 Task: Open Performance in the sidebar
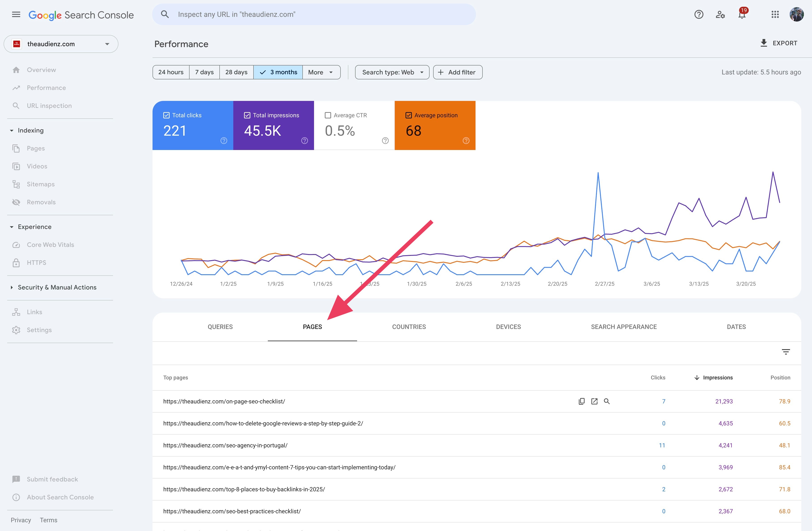pyautogui.click(x=46, y=88)
